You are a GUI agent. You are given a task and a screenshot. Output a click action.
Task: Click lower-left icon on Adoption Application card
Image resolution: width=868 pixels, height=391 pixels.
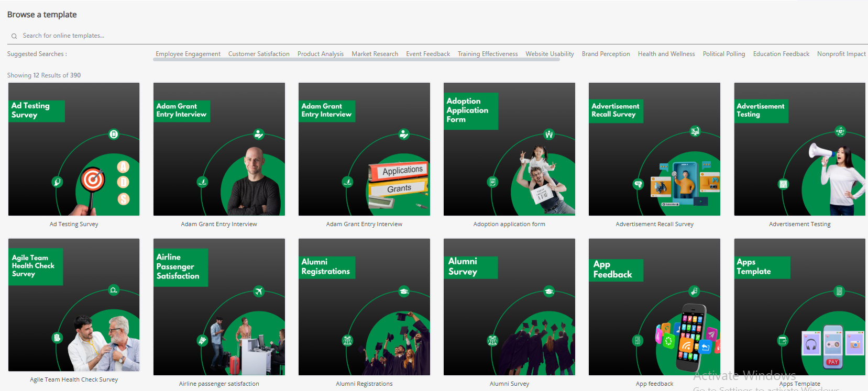pos(492,182)
